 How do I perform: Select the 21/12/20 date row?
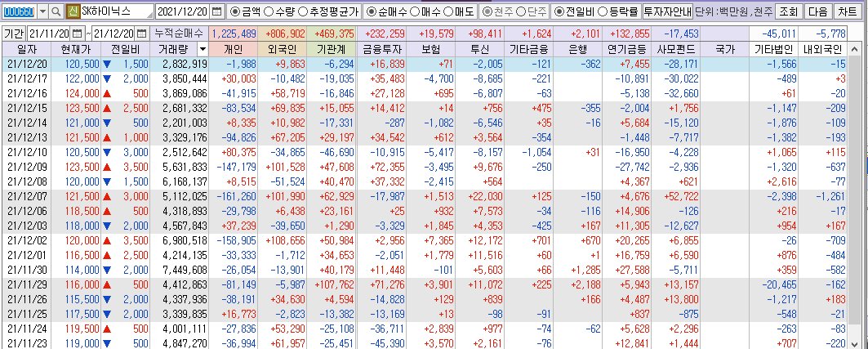pos(424,64)
